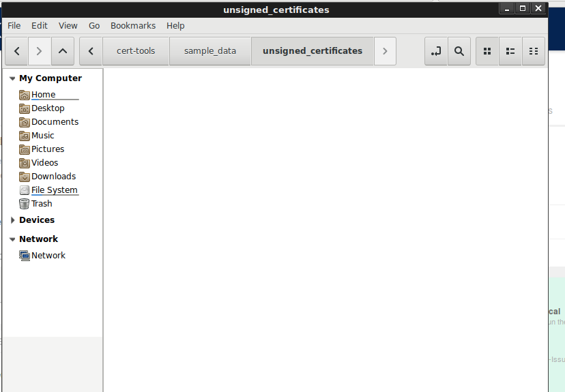Image resolution: width=565 pixels, height=392 pixels.
Task: Collapse the Network section
Action: click(12, 239)
